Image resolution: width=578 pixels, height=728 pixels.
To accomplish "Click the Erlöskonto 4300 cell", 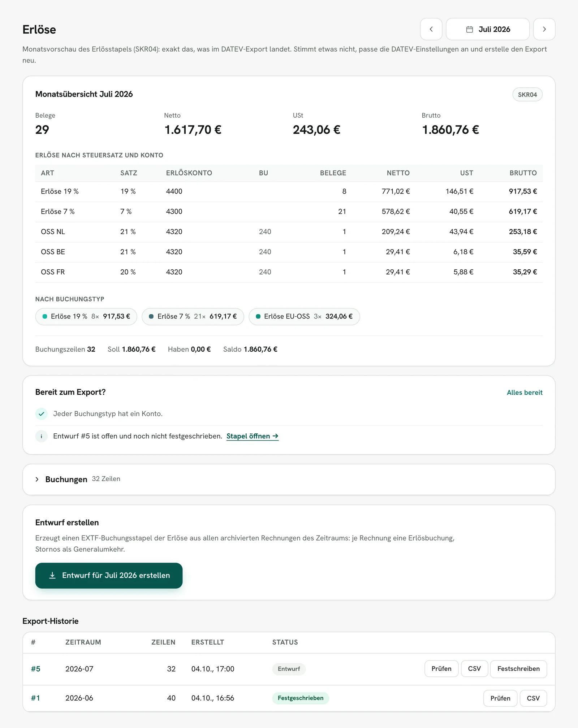I will point(174,212).
